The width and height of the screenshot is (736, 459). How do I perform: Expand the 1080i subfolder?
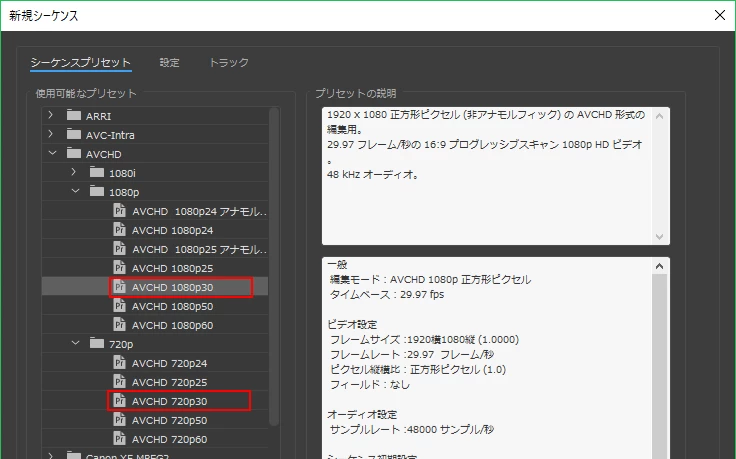(x=74, y=172)
